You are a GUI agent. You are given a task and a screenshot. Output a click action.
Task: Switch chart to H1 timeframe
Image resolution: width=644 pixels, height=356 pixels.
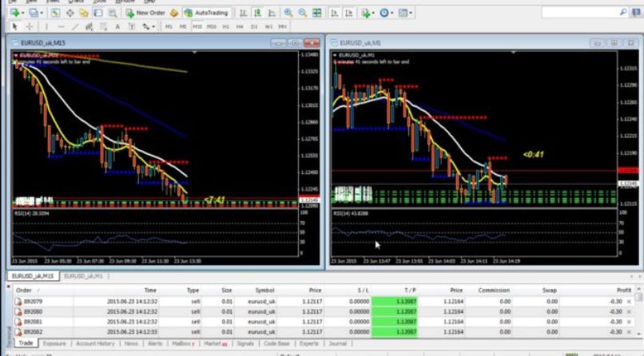click(x=226, y=27)
